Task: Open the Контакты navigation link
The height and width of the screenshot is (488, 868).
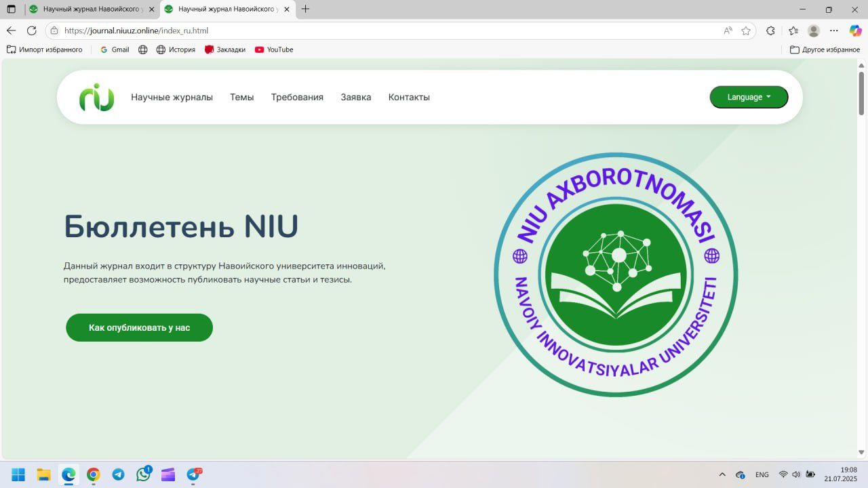Action: pyautogui.click(x=409, y=97)
